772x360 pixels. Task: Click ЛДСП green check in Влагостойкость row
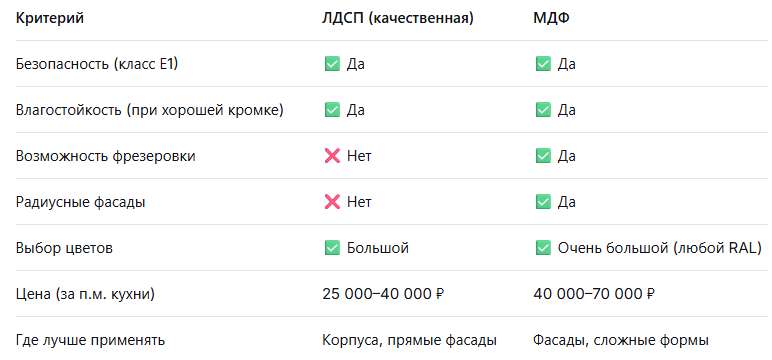pos(332,110)
